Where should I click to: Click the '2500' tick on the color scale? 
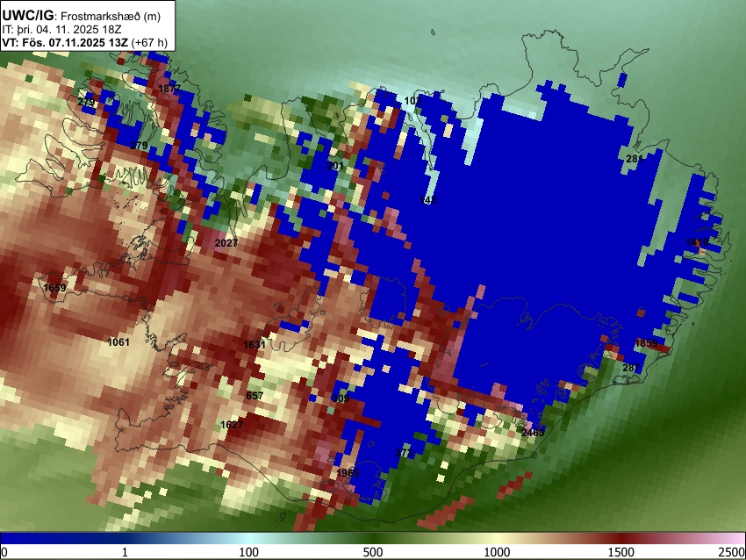click(733, 552)
